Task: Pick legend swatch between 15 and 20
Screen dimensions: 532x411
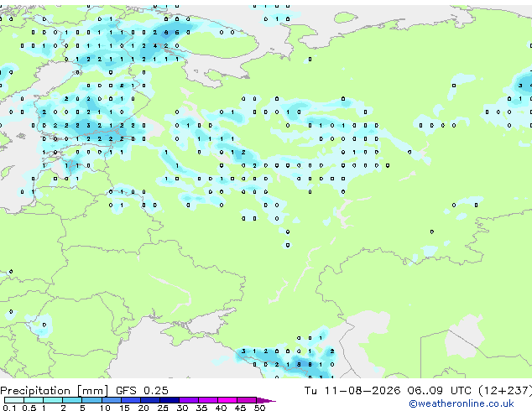Action: click(x=130, y=400)
